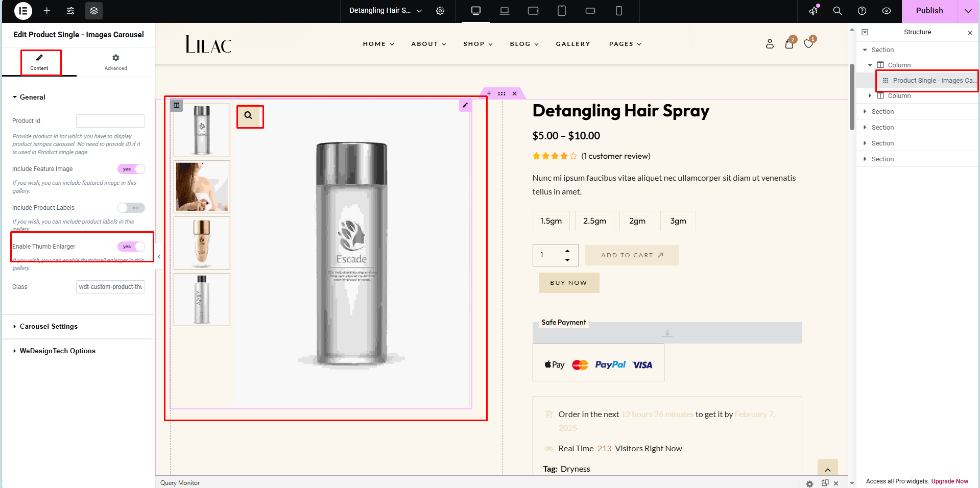Expand the Carousel Settings section
The height and width of the screenshot is (488, 980).
click(79, 327)
